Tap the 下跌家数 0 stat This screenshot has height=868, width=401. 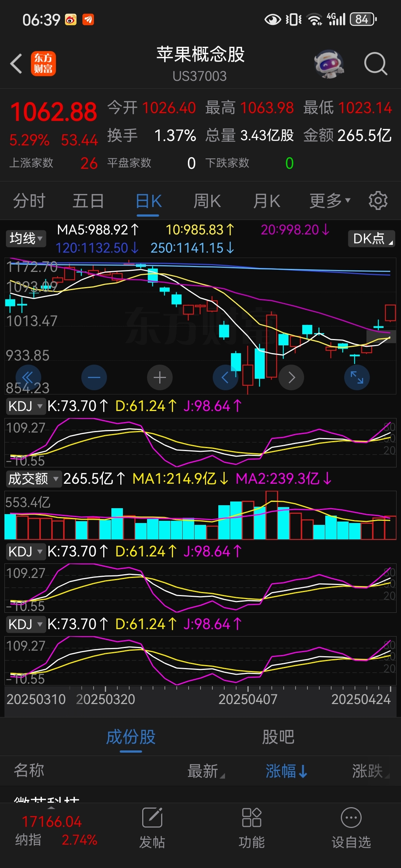coord(250,163)
